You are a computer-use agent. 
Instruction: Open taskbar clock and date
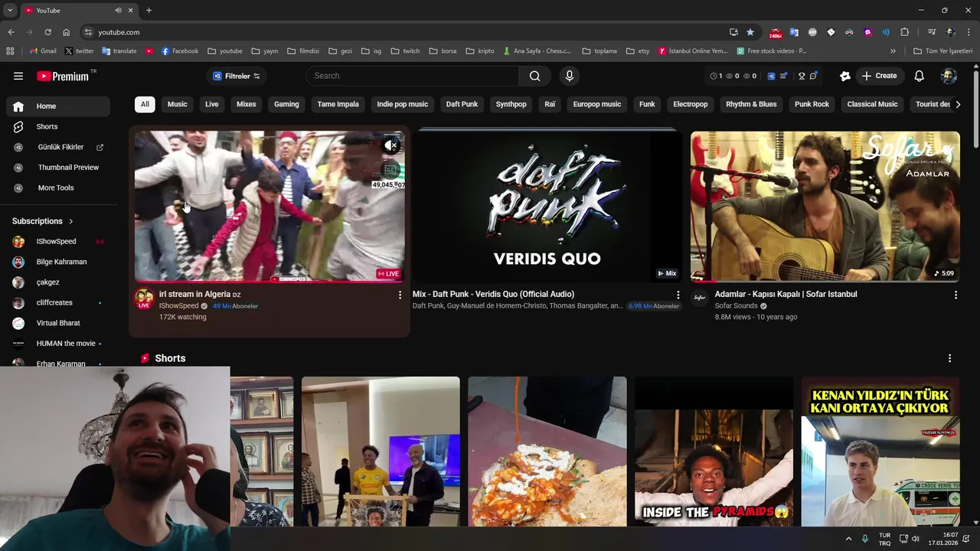pos(943,539)
